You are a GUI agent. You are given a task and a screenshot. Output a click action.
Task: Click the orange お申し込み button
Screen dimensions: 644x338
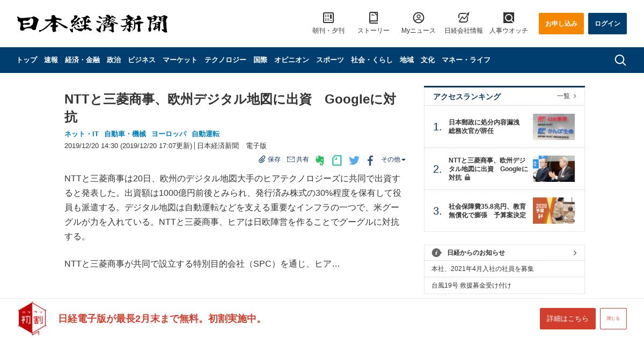coord(561,24)
